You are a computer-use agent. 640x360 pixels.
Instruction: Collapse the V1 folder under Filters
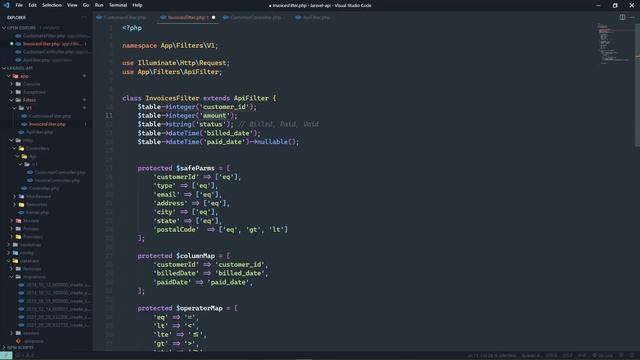pyautogui.click(x=46, y=108)
